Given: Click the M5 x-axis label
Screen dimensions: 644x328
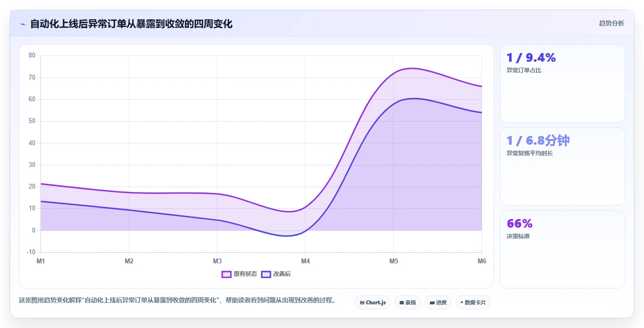Looking at the screenshot, I should click(x=394, y=261).
